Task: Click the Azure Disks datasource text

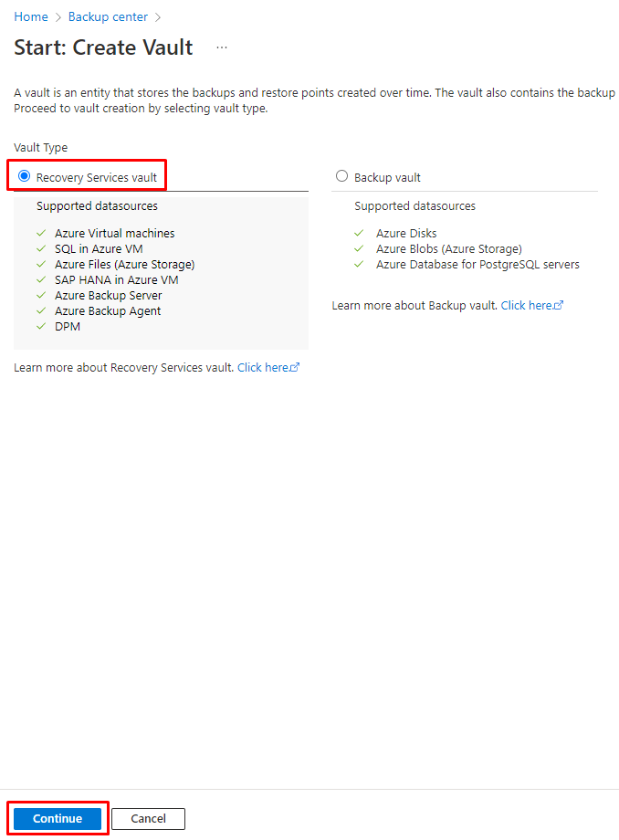Action: (x=406, y=233)
